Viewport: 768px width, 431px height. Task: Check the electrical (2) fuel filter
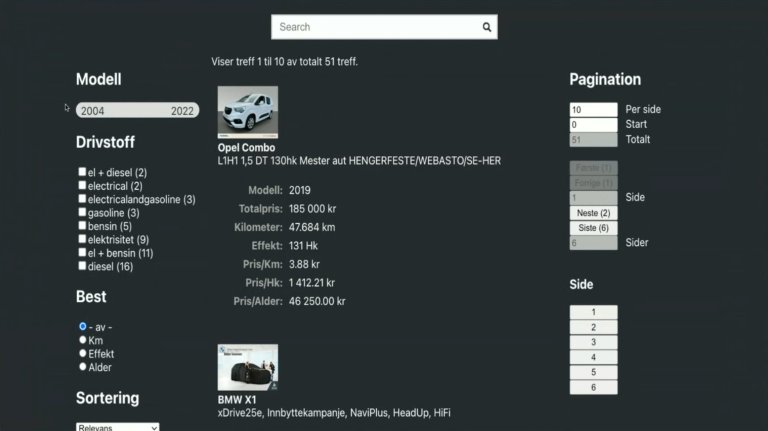(x=82, y=185)
